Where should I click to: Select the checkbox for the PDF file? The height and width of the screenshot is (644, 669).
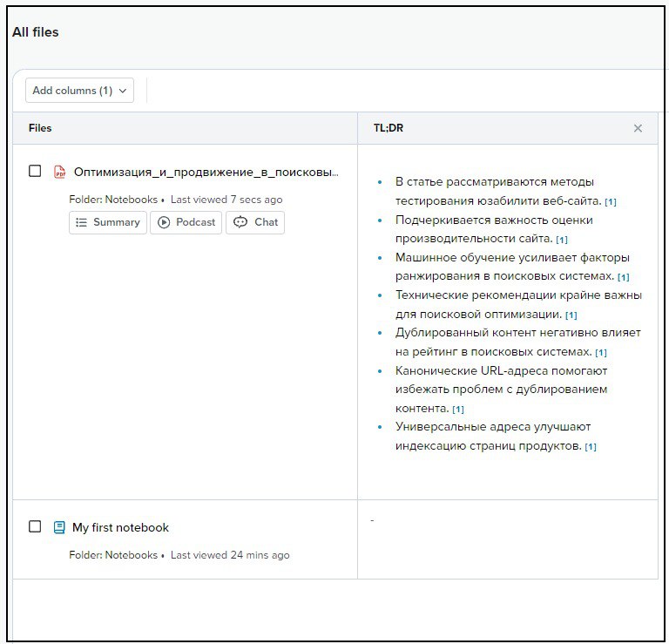(x=35, y=171)
